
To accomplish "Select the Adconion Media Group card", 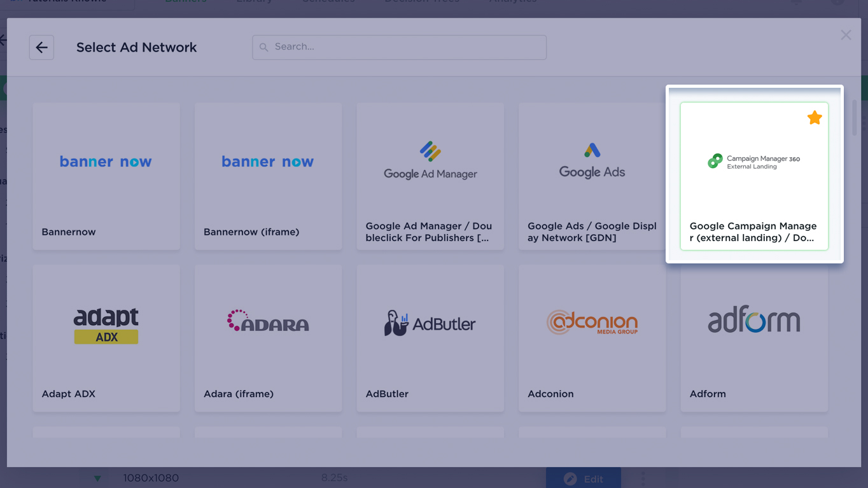I will (592, 338).
